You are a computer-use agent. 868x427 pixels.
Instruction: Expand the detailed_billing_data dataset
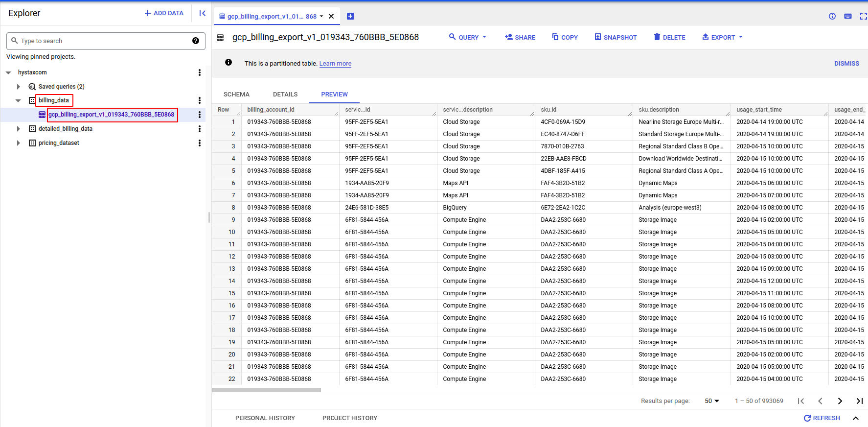[x=19, y=129]
